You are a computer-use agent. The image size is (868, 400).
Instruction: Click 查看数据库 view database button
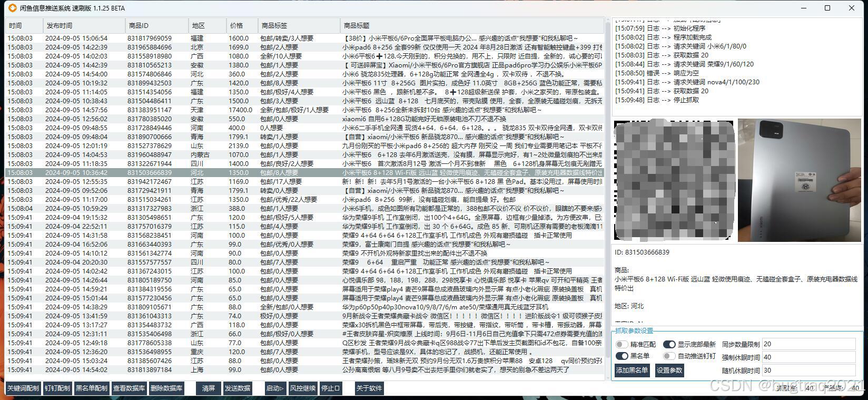click(x=129, y=388)
